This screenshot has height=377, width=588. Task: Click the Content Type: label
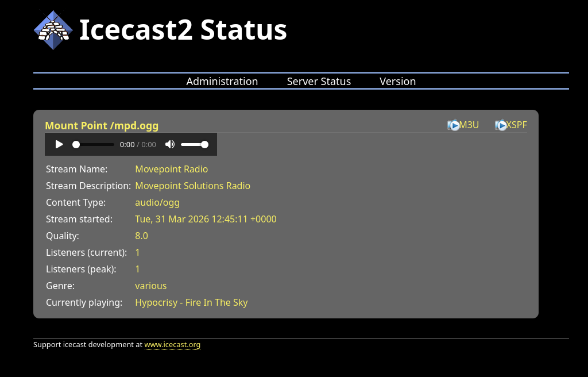pos(76,202)
